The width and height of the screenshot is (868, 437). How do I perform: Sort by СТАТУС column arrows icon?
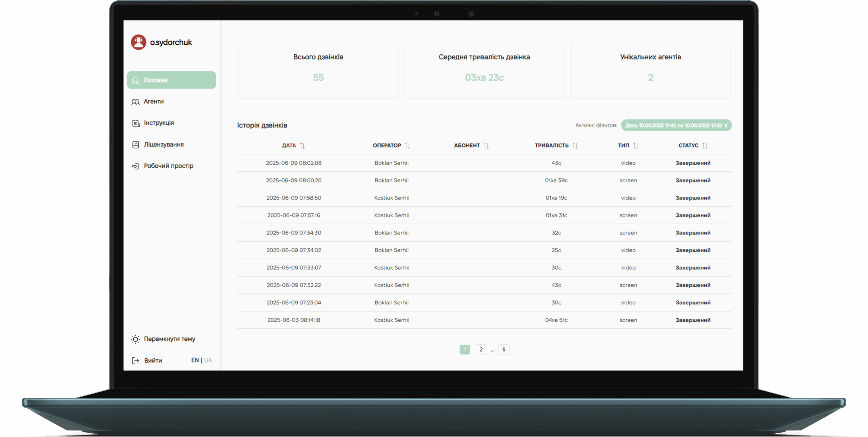pos(705,146)
